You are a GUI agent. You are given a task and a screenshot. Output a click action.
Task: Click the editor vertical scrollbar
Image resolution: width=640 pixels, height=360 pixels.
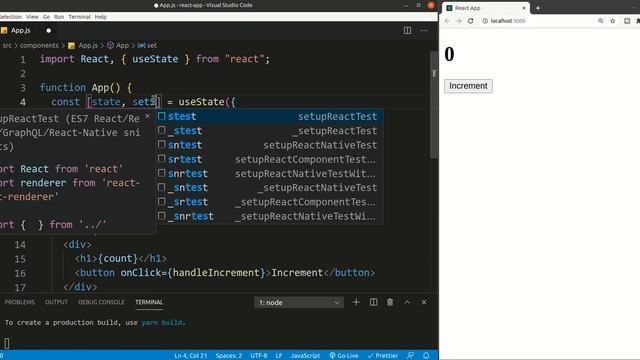pyautogui.click(x=434, y=106)
